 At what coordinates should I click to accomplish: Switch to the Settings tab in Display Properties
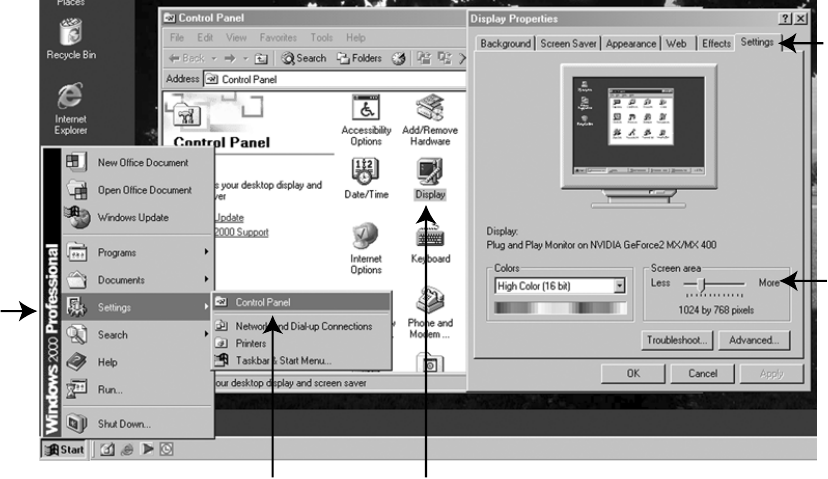click(x=756, y=42)
